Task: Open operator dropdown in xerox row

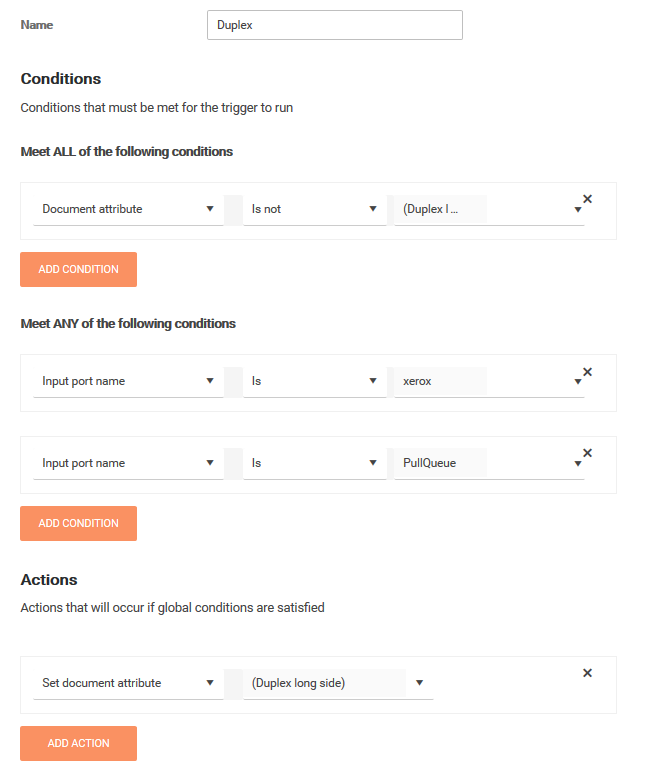Action: tap(314, 381)
